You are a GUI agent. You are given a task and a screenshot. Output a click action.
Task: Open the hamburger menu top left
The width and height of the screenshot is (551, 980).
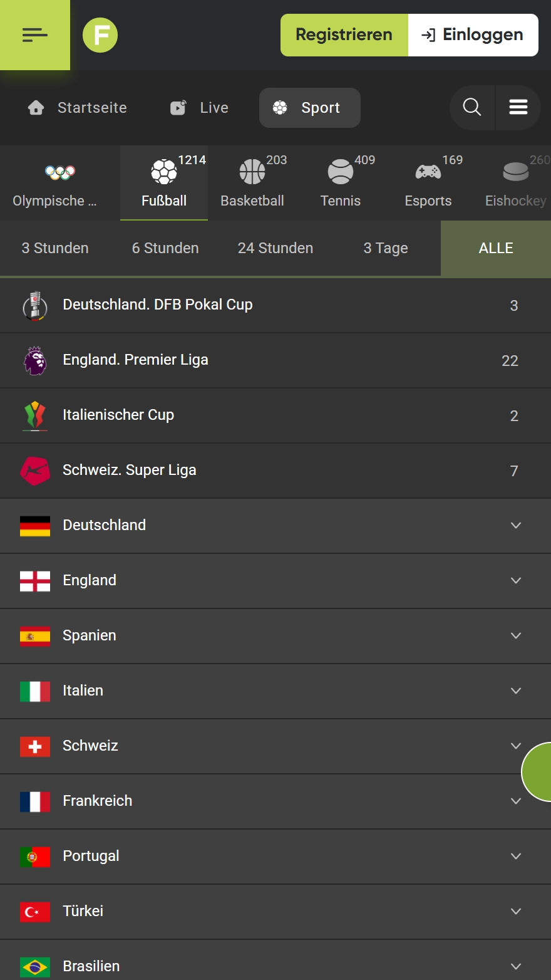pos(35,35)
